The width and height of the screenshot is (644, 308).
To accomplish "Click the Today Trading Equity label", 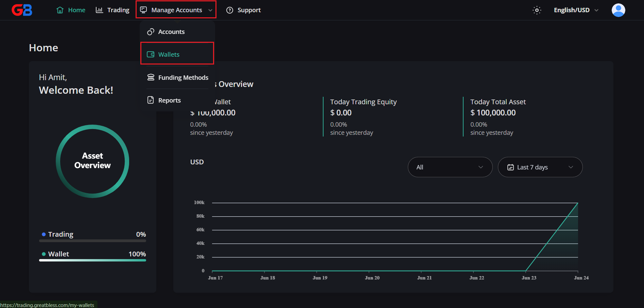I will coord(363,102).
